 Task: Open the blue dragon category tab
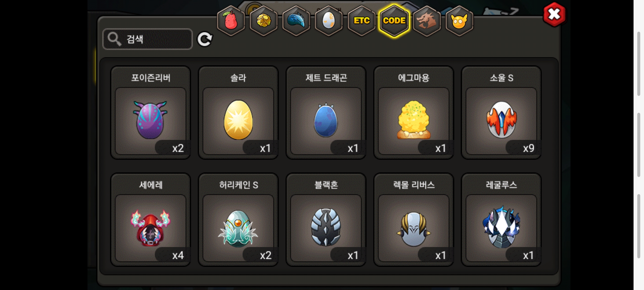[x=296, y=21]
